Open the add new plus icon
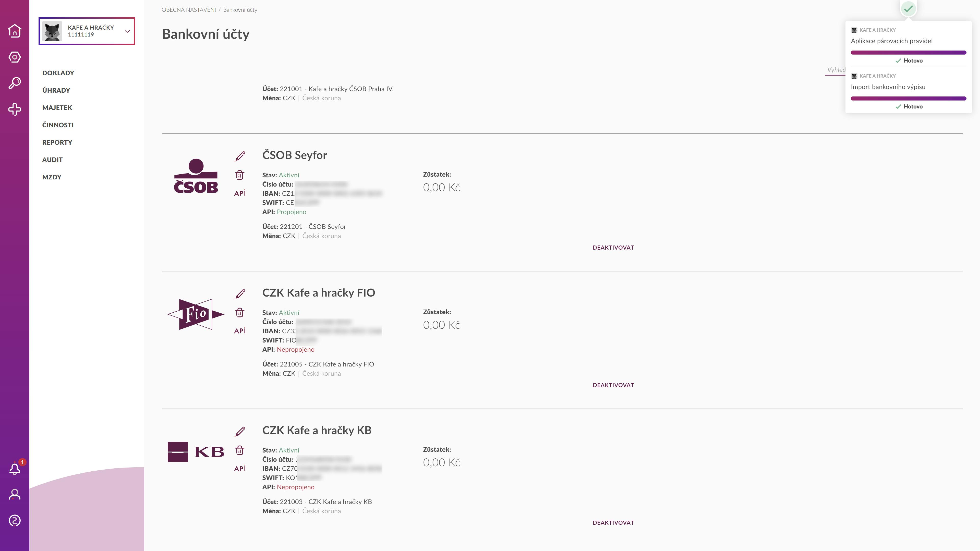 15,109
